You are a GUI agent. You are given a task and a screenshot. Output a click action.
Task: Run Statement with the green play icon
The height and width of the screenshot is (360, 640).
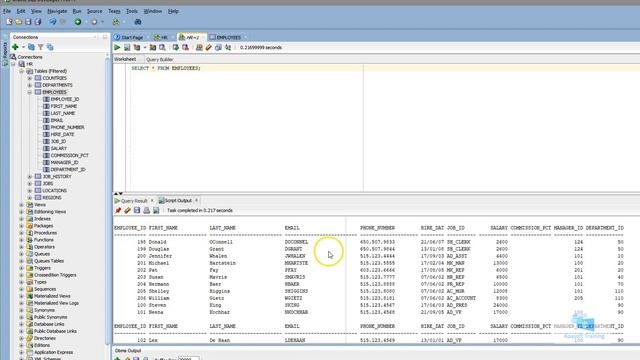[118, 47]
